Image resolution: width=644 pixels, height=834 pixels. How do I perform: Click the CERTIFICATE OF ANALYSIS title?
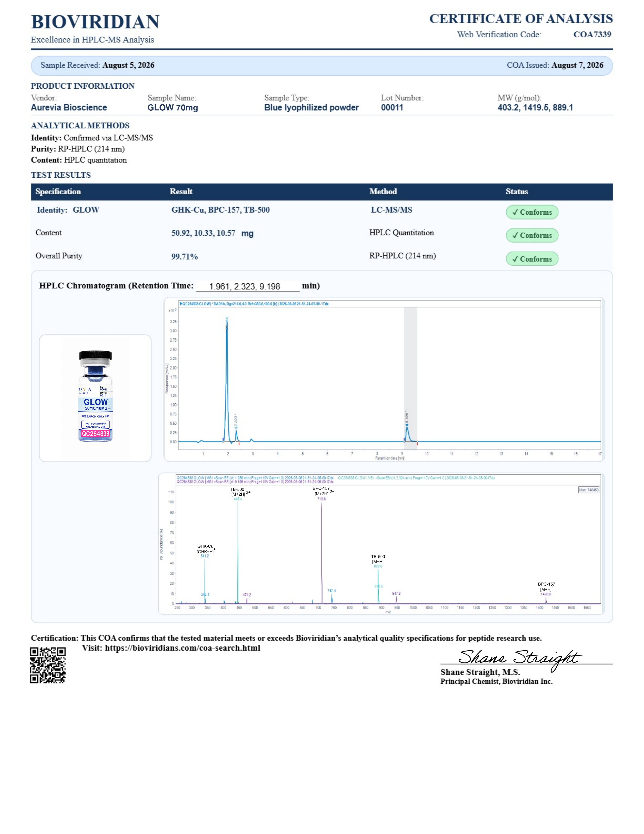click(x=521, y=19)
